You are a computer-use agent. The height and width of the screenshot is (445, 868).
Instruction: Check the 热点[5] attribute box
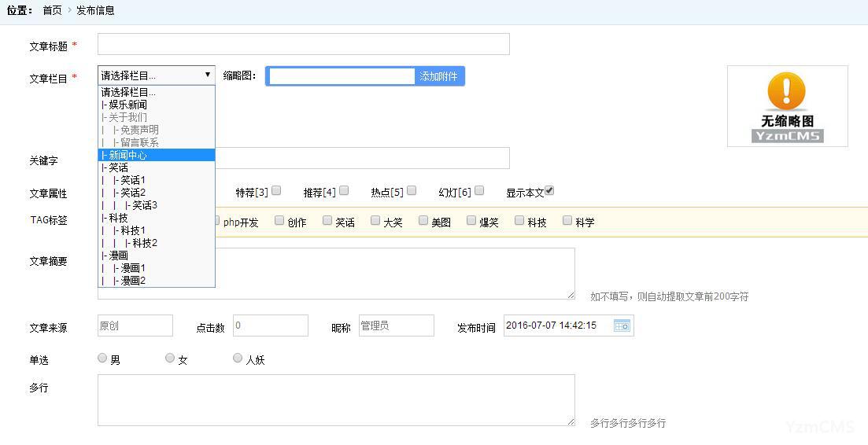pyautogui.click(x=412, y=190)
